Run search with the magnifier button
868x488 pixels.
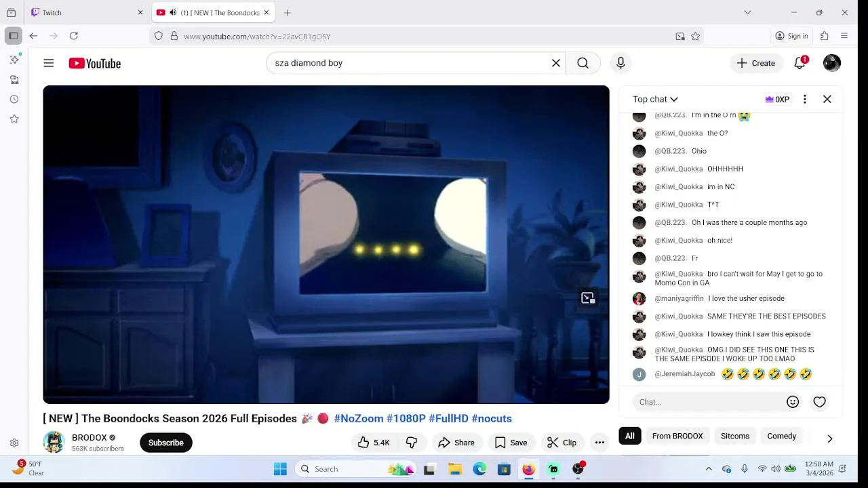tap(583, 63)
